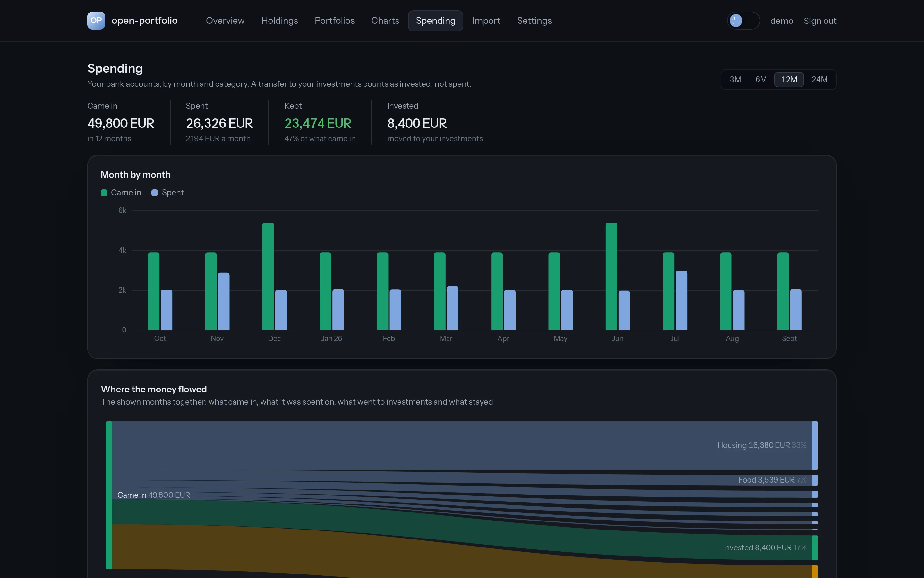Image resolution: width=924 pixels, height=578 pixels.
Task: Click the '47% of what came in' text
Action: point(320,139)
